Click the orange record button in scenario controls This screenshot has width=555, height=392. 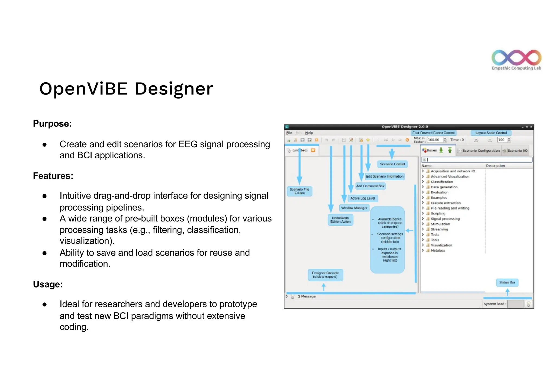point(407,140)
